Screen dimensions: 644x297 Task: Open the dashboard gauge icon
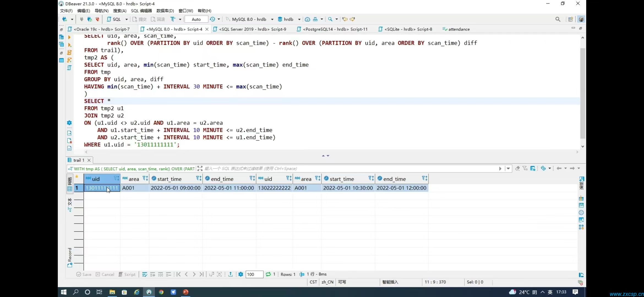tap(307, 19)
